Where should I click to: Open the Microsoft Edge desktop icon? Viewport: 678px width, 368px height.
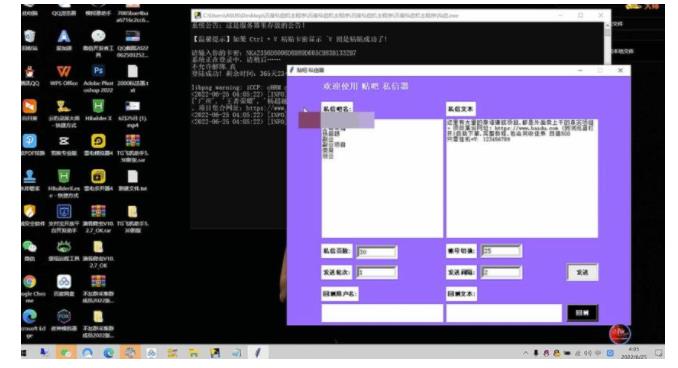pos(30,323)
